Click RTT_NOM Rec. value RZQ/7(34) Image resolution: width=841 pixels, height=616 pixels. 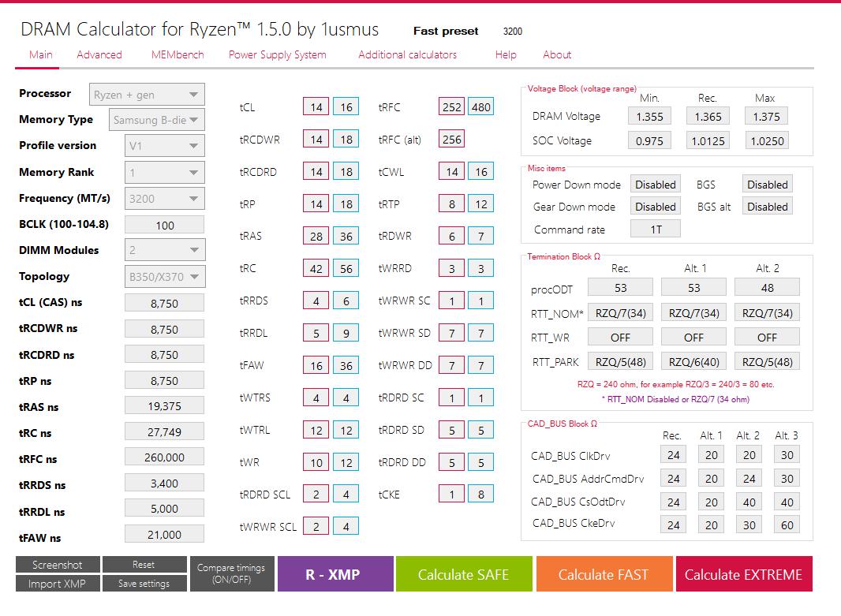[621, 313]
